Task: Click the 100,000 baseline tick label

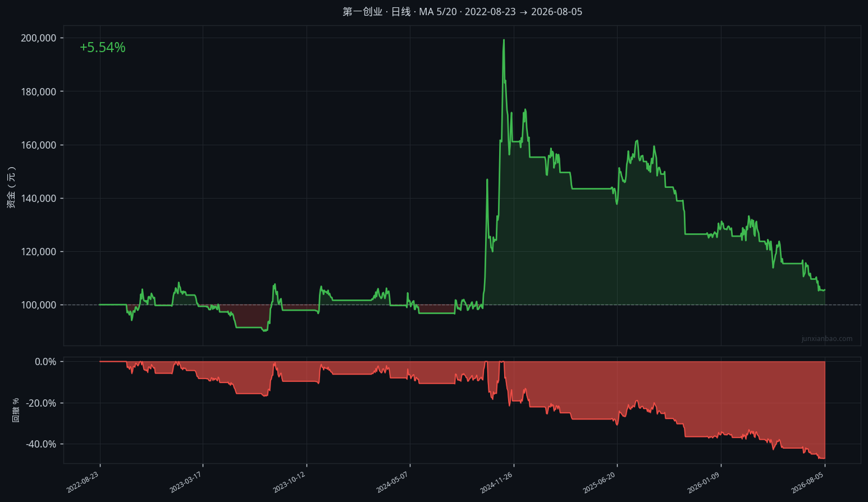Action: click(x=39, y=305)
